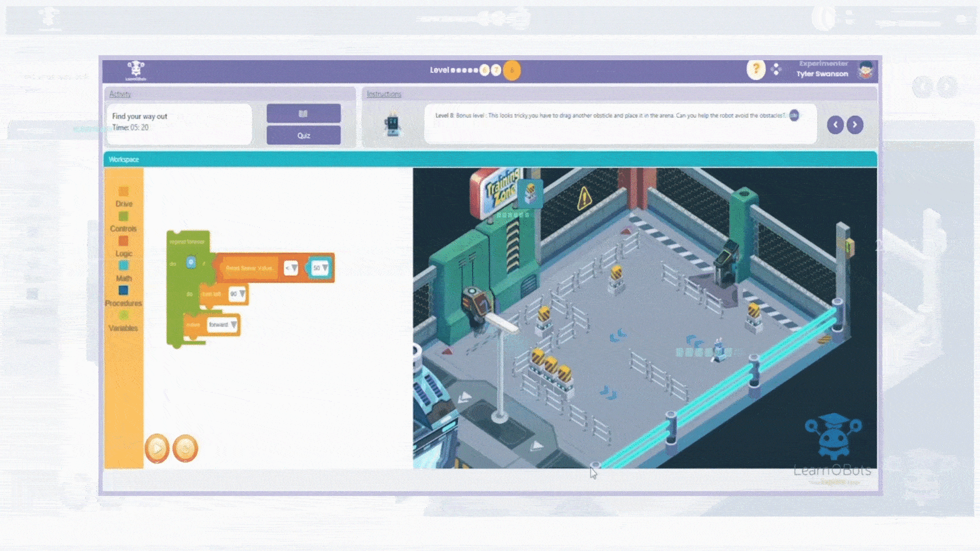Go to the next instruction with the right arrow

(x=855, y=125)
